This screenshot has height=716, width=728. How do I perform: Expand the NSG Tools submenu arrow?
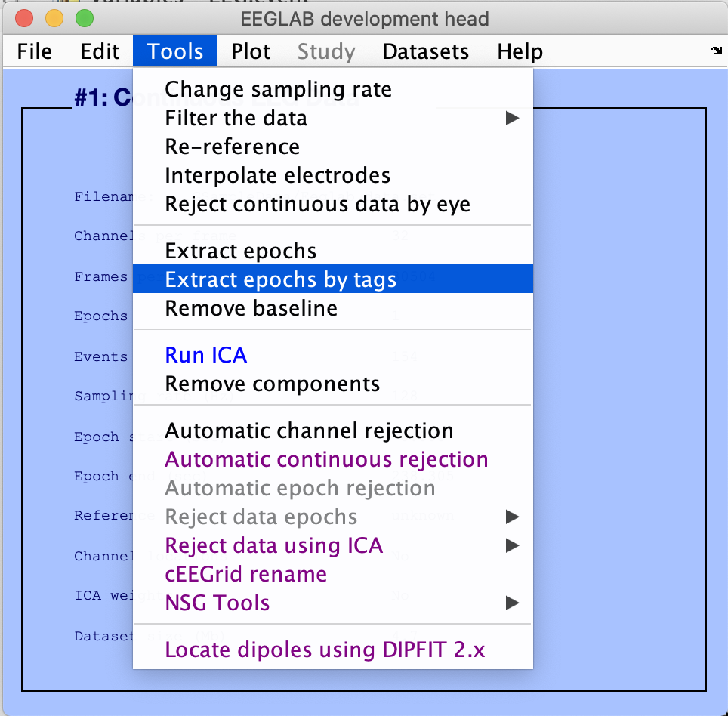pyautogui.click(x=512, y=603)
